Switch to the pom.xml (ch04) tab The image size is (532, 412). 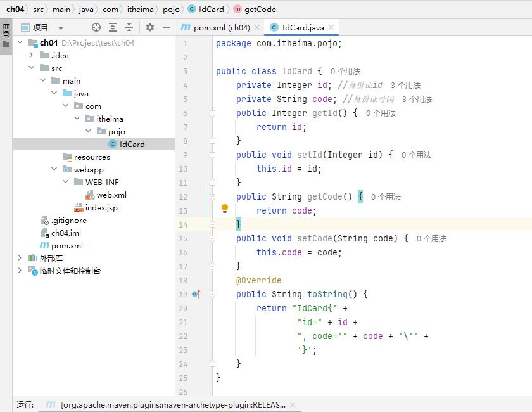[221, 28]
